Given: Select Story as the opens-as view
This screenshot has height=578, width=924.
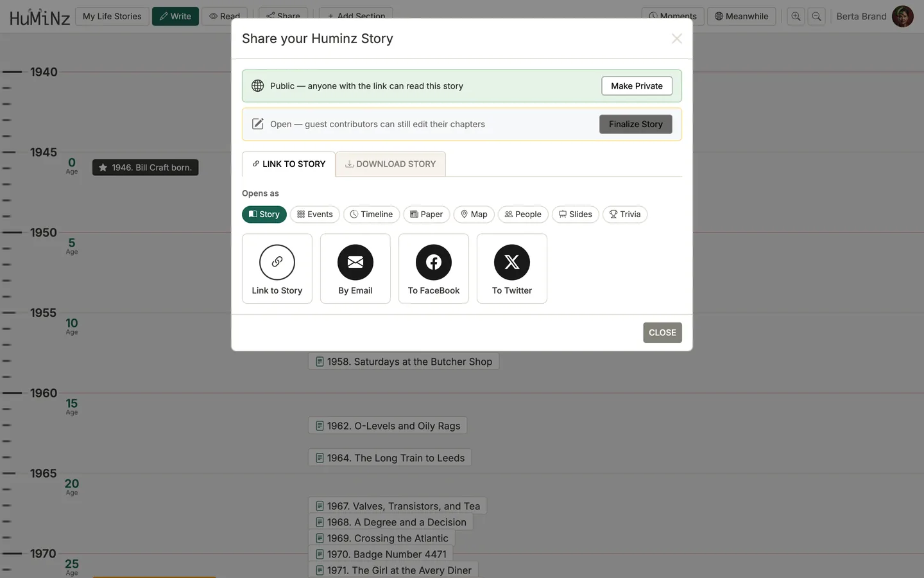Looking at the screenshot, I should pyautogui.click(x=264, y=215).
